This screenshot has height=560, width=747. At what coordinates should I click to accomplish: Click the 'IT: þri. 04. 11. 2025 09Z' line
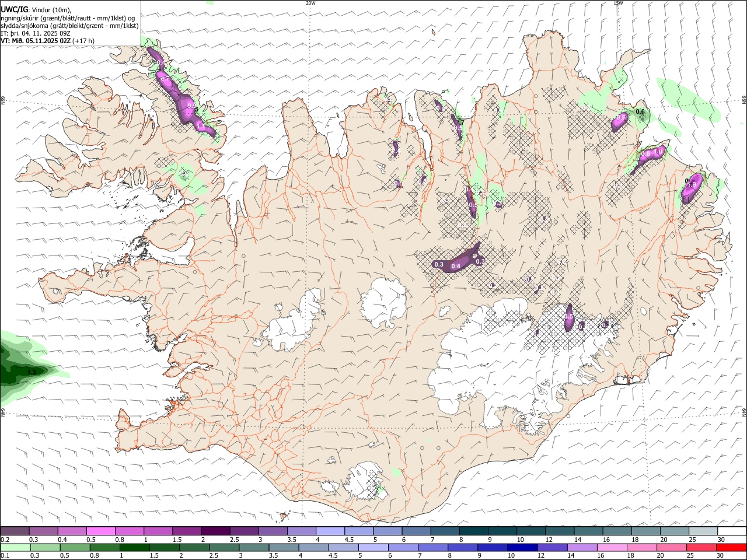click(x=36, y=33)
